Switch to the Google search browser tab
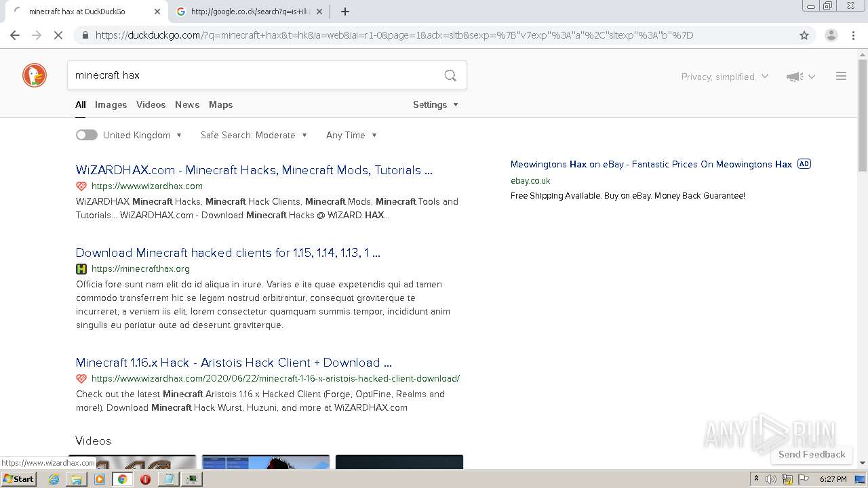The height and width of the screenshot is (488, 868). 250,12
